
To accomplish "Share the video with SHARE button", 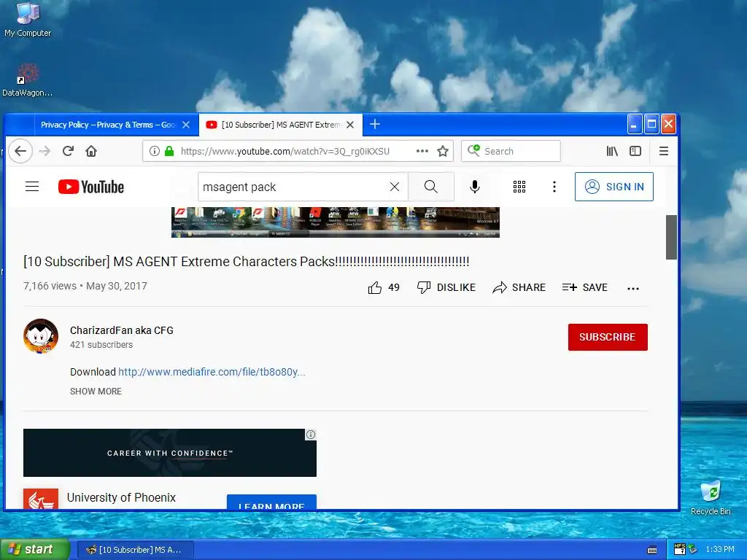I will [x=519, y=287].
